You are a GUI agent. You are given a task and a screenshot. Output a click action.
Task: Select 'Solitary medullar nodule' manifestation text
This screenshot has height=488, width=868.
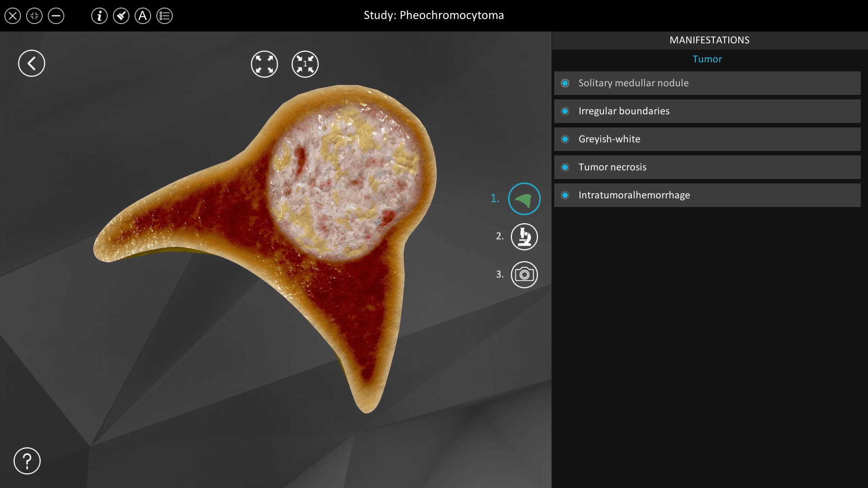(x=633, y=83)
